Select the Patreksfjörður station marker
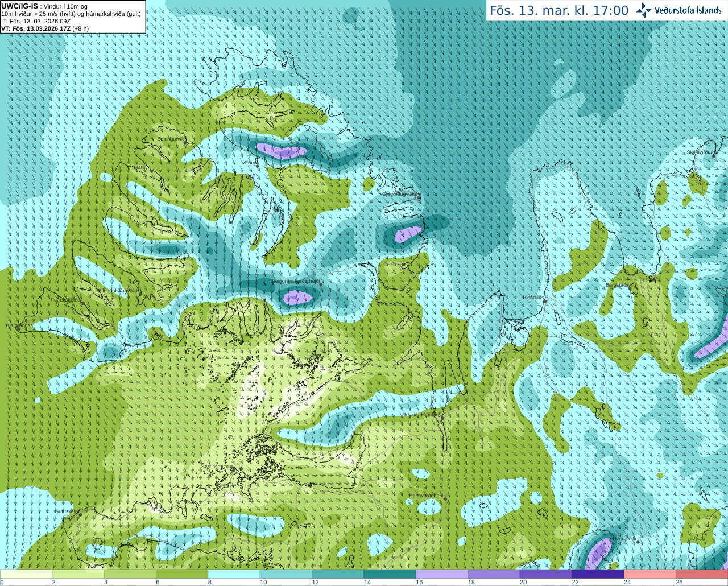Viewport: 728px width, 586px height. point(83,303)
